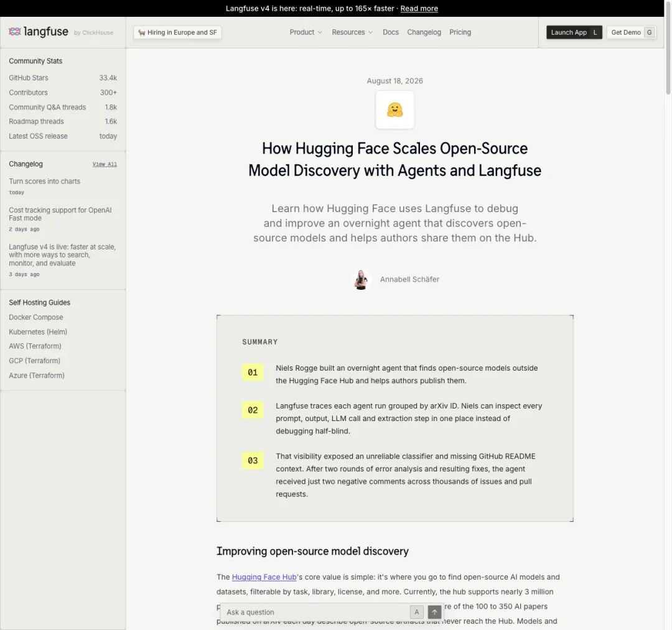
Task: Open 'Turn scores into charts' changelog entry
Action: [45, 181]
